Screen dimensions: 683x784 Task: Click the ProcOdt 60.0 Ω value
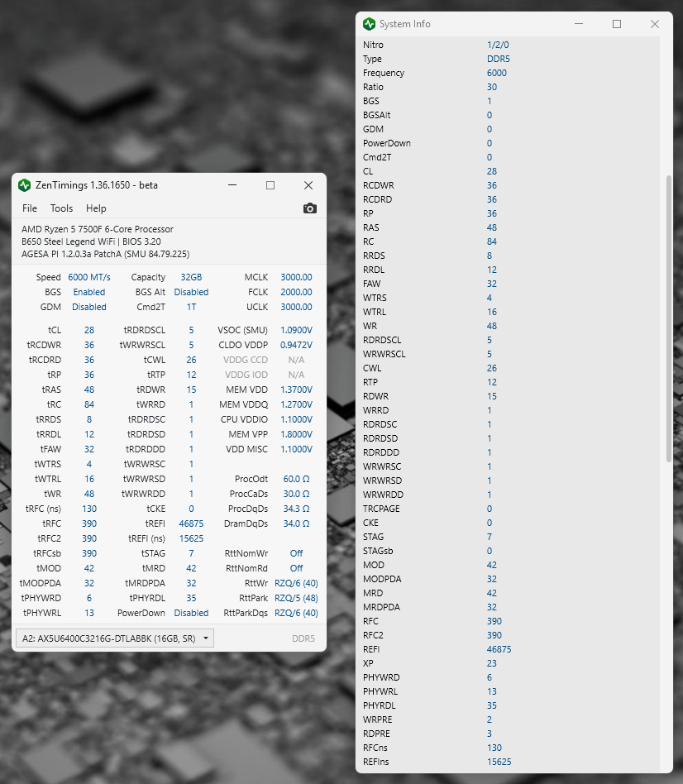tap(296, 479)
